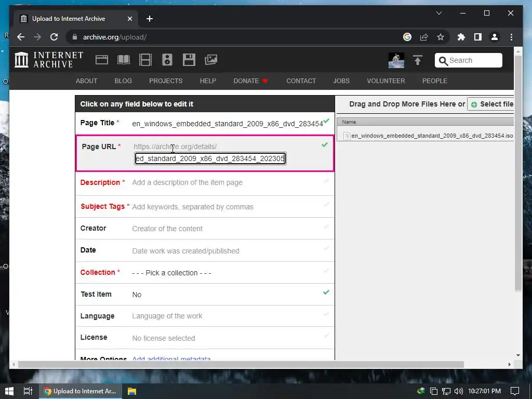The height and width of the screenshot is (399, 532).
Task: Open the Software floppy disk icon
Action: click(x=189, y=60)
